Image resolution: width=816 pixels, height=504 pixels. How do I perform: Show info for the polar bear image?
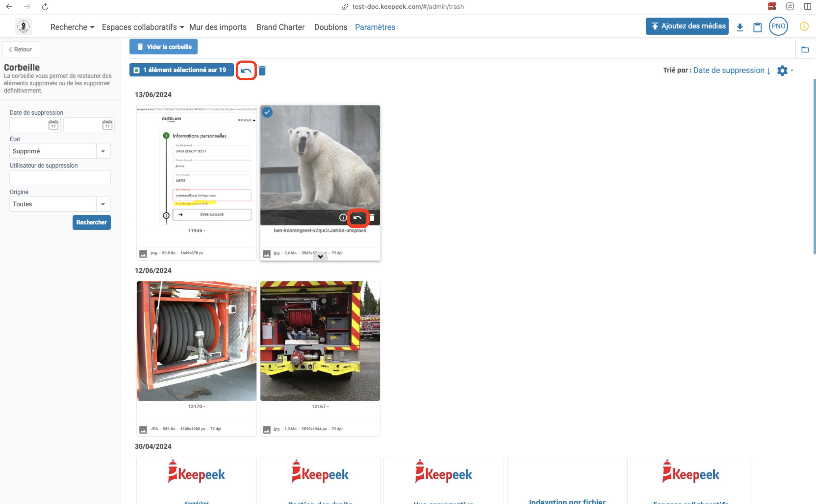[x=343, y=218]
